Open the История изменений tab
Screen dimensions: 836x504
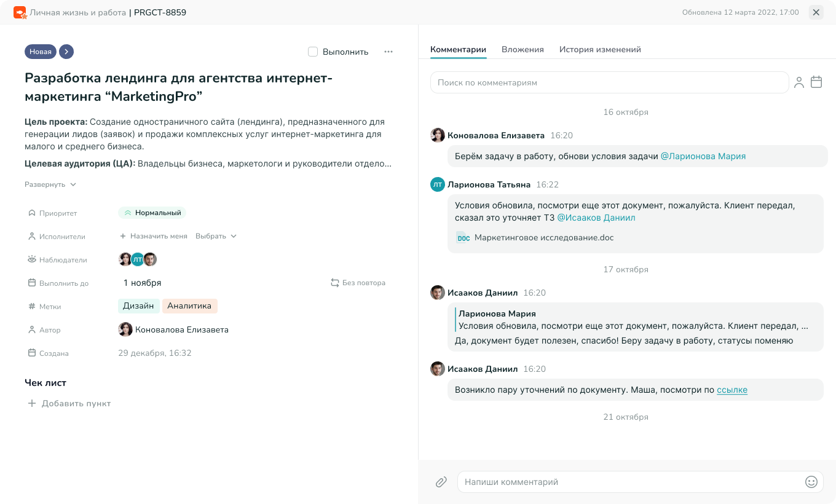[599, 49]
